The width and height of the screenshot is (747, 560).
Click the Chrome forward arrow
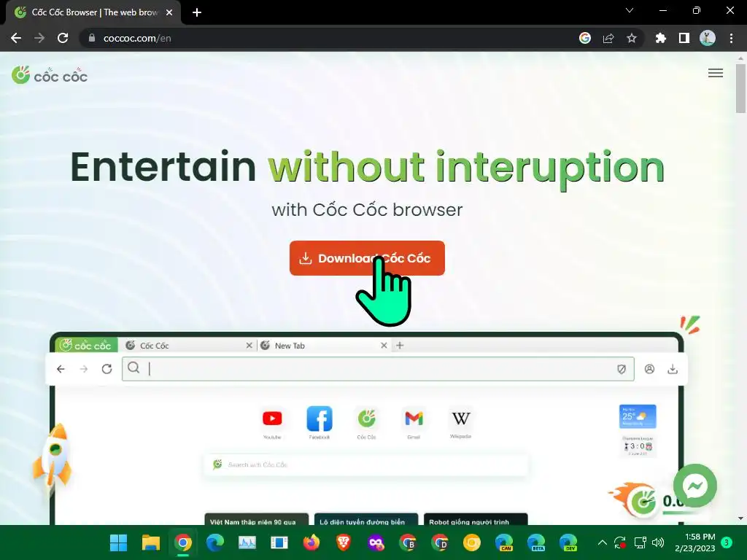[x=39, y=38]
